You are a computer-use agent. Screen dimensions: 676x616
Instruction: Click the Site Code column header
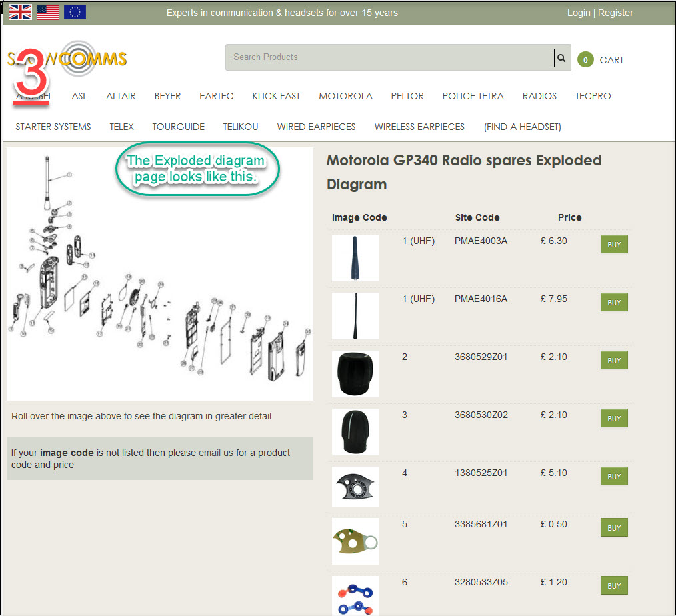pyautogui.click(x=477, y=218)
